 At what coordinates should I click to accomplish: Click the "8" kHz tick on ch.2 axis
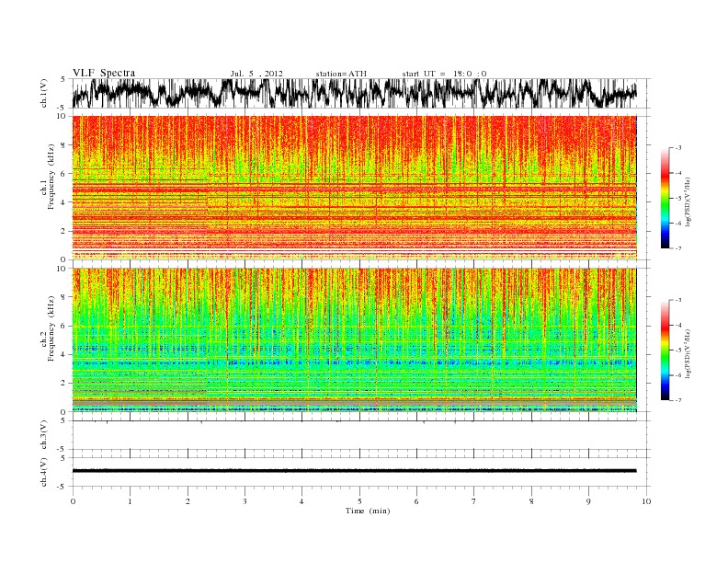[65, 297]
